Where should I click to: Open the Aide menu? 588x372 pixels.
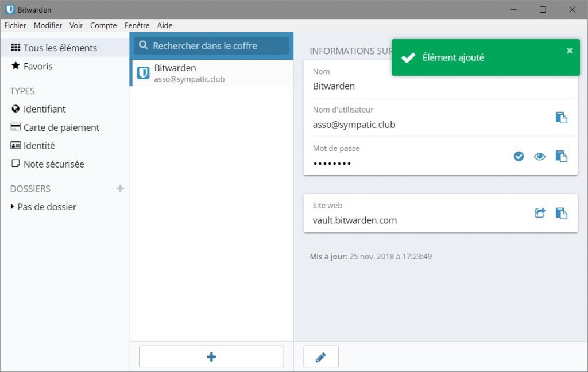click(165, 25)
